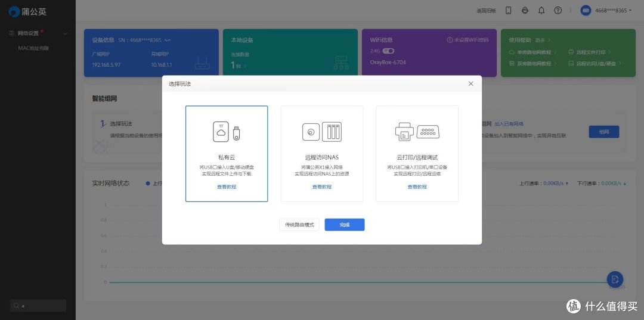Toggle the 2.4G WiFi switch
This screenshot has height=320, width=644.
point(388,51)
